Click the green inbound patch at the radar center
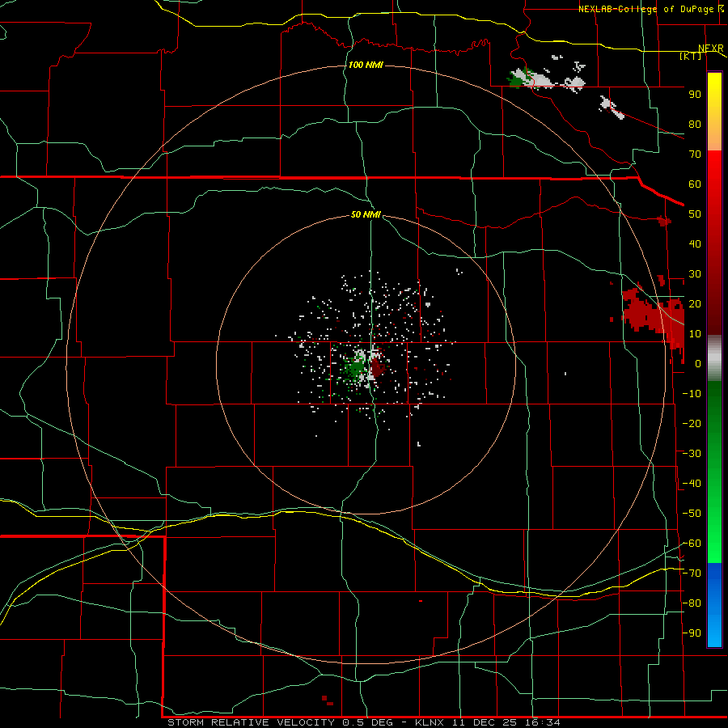The image size is (728, 728). pyautogui.click(x=355, y=368)
